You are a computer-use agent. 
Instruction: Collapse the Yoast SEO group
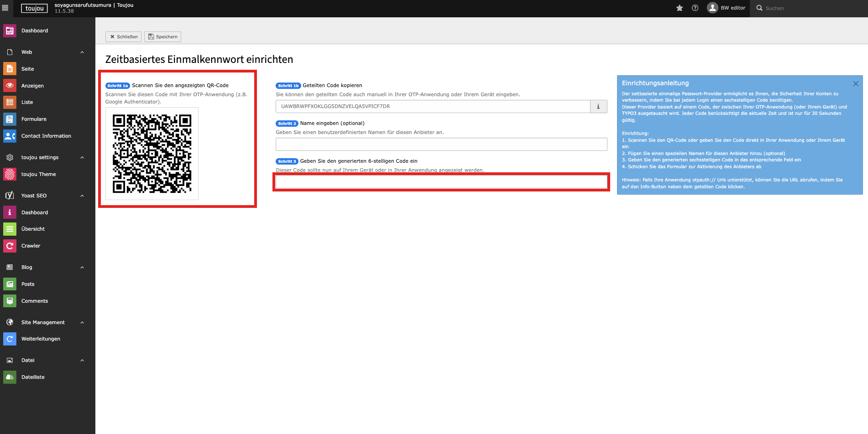click(82, 196)
